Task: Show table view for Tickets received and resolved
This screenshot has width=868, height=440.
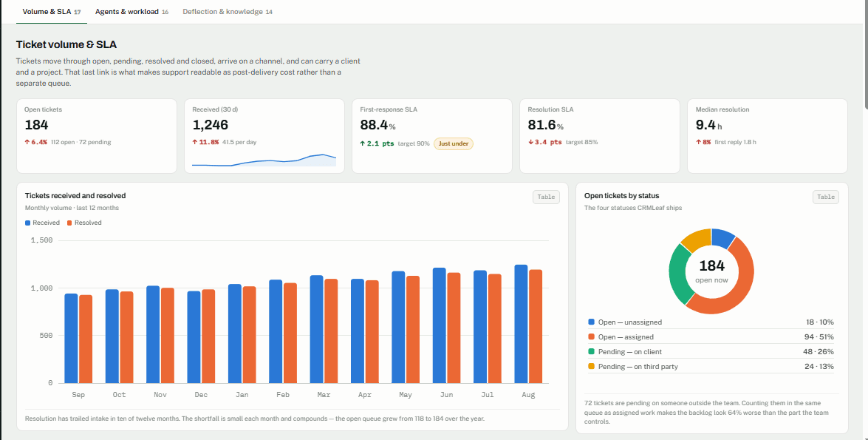Action: 547,197
